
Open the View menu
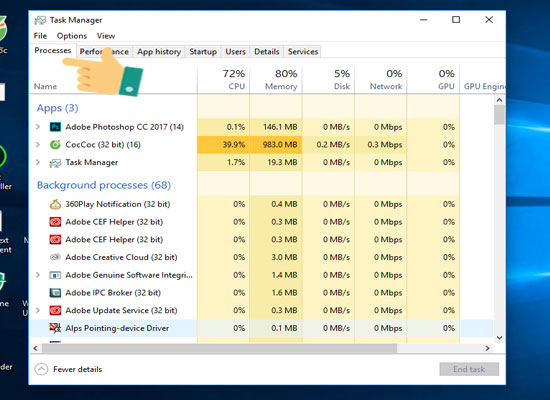[x=106, y=36]
